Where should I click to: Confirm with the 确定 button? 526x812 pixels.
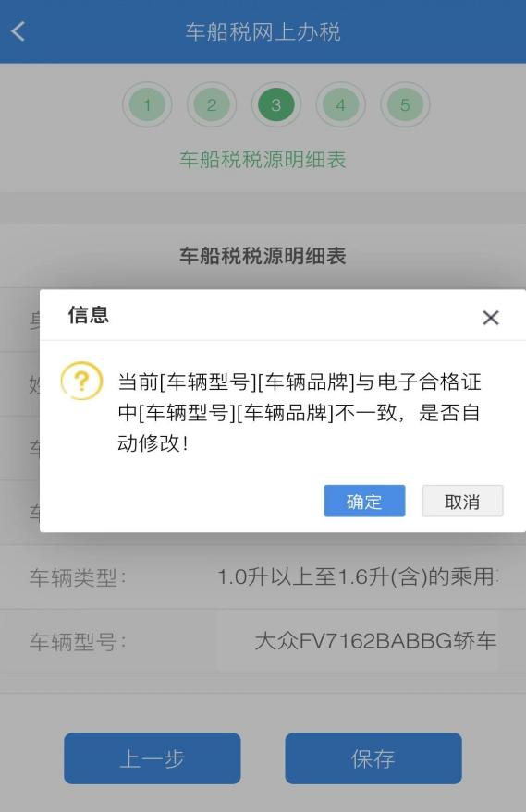tap(364, 501)
